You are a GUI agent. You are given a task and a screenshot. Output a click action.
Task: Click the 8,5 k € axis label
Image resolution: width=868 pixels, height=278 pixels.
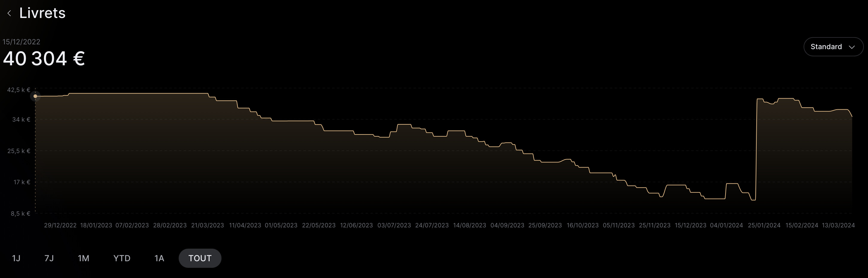coord(21,214)
